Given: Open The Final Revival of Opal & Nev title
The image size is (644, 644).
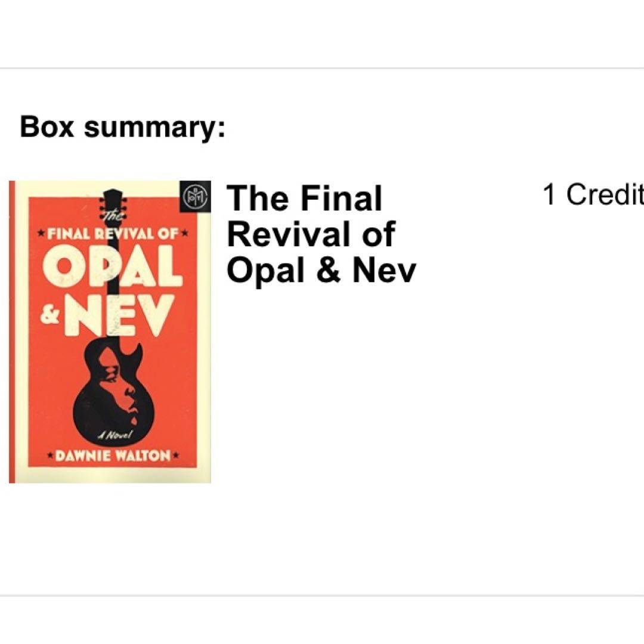Looking at the screenshot, I should pyautogui.click(x=321, y=234).
